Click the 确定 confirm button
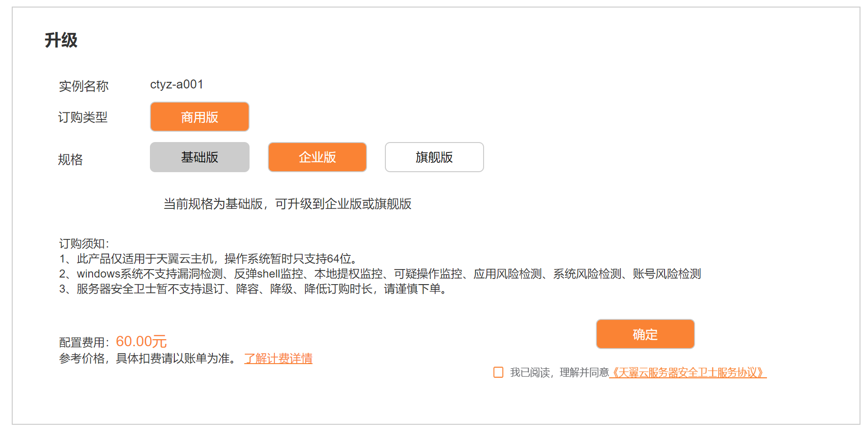Image resolution: width=868 pixels, height=429 pixels. [645, 334]
